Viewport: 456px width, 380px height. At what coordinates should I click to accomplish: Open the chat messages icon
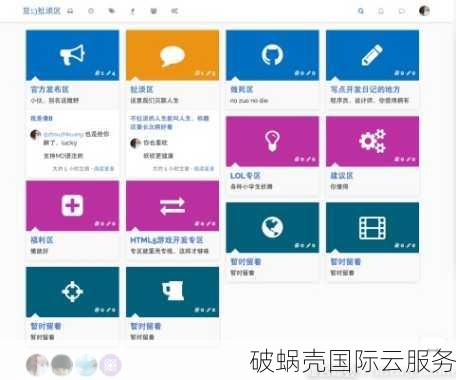click(402, 11)
